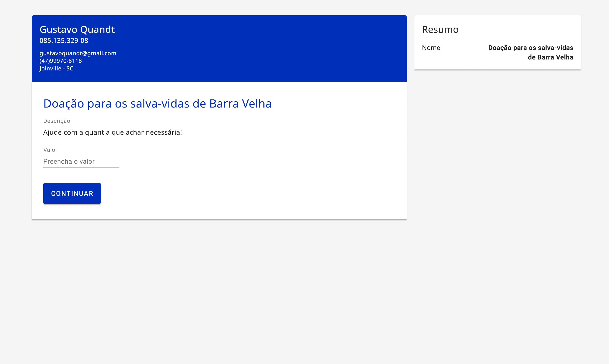The height and width of the screenshot is (364, 609).
Task: Click empty area of blue header banner
Action: click(270, 49)
